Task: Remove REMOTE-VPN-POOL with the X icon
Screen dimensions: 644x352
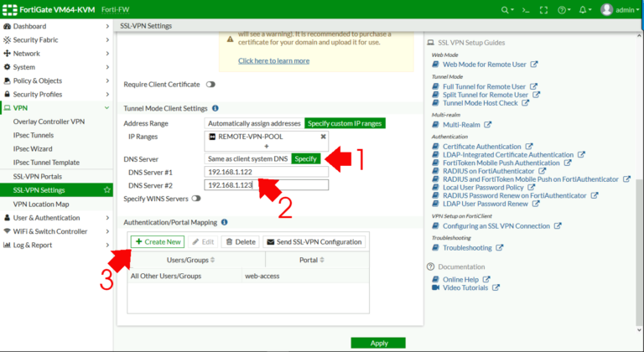Action: click(x=323, y=137)
